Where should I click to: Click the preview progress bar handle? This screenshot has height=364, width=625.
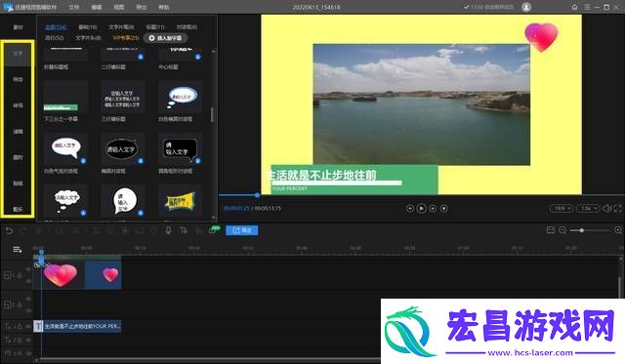coord(257,195)
